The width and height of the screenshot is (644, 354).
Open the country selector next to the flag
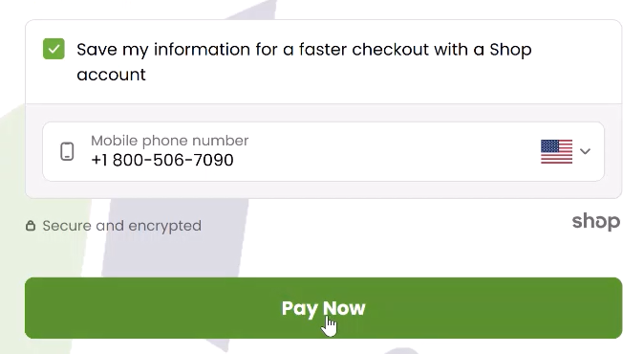point(566,151)
